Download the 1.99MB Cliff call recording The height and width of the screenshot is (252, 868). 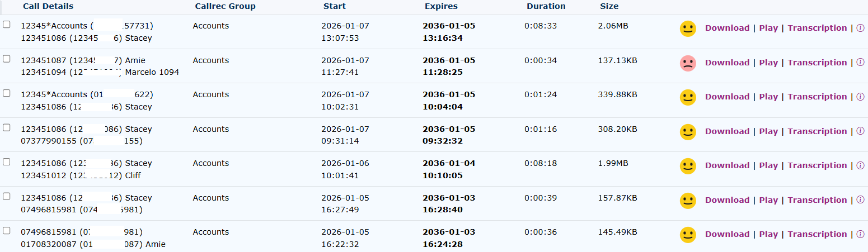click(x=727, y=166)
